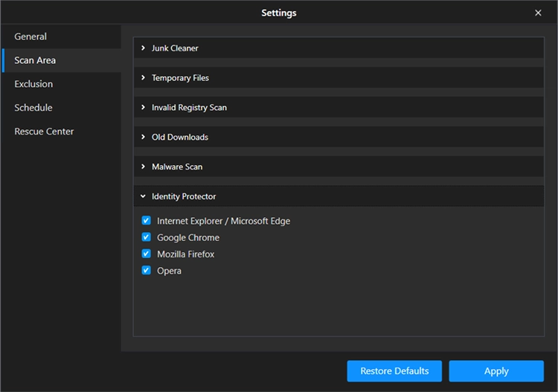The image size is (558, 392).
Task: Disable the Opera checkbox
Action: click(147, 271)
